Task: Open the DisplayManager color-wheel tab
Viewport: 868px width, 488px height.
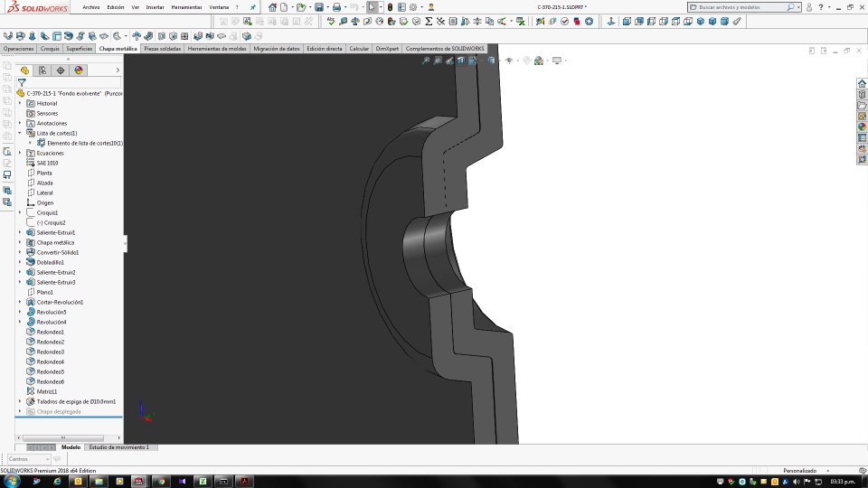Action: (x=79, y=70)
